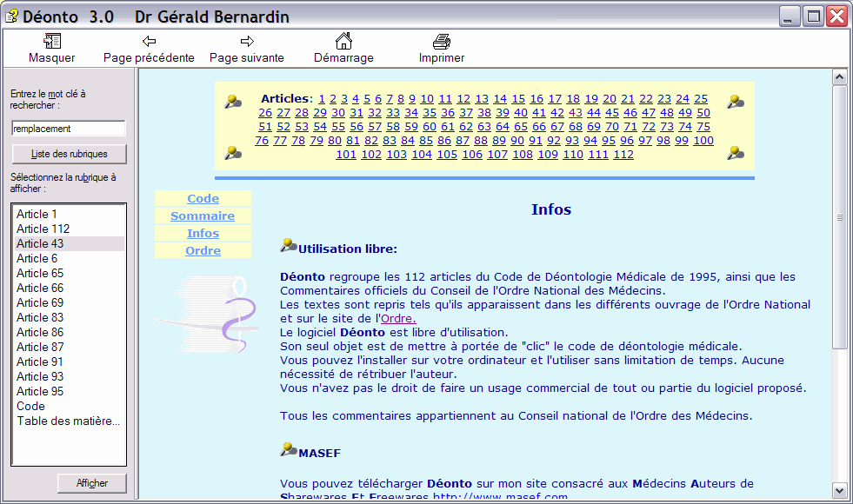
Task: Select Article 93 in the topics list
Action: click(x=69, y=377)
